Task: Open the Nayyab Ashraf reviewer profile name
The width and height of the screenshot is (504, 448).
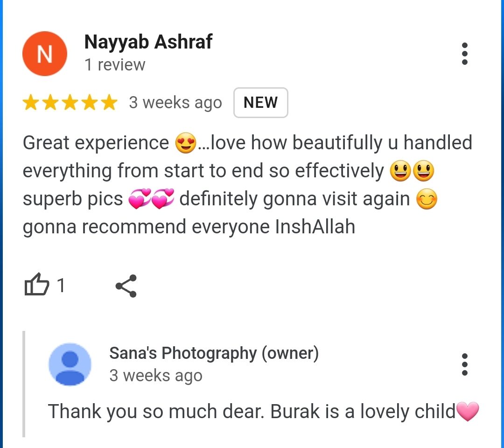Action: point(148,42)
